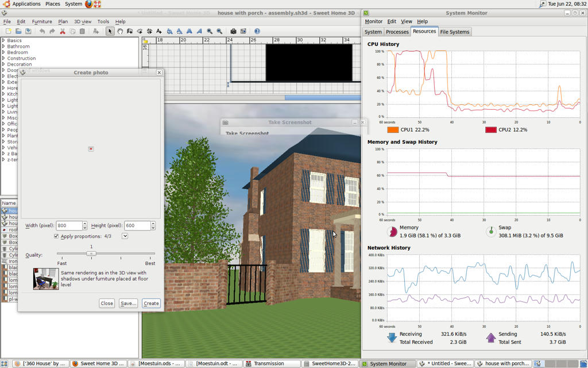Click the Increase text size icon
The width and height of the screenshot is (588, 368).
(x=169, y=31)
